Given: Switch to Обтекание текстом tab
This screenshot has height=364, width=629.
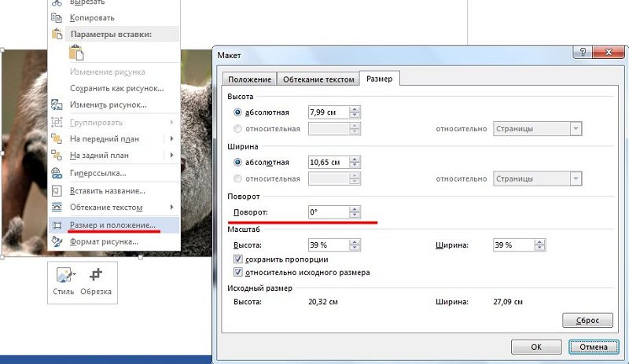Looking at the screenshot, I should pos(318,79).
